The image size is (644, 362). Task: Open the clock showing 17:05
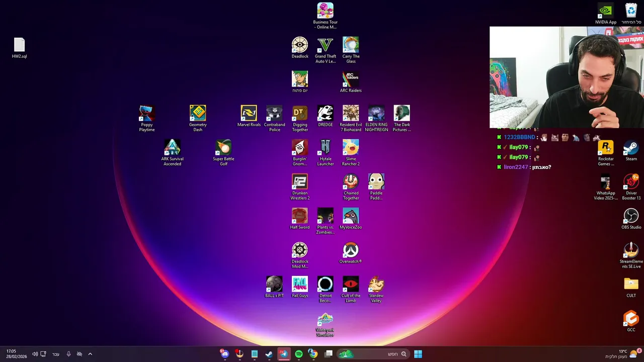tap(16, 354)
